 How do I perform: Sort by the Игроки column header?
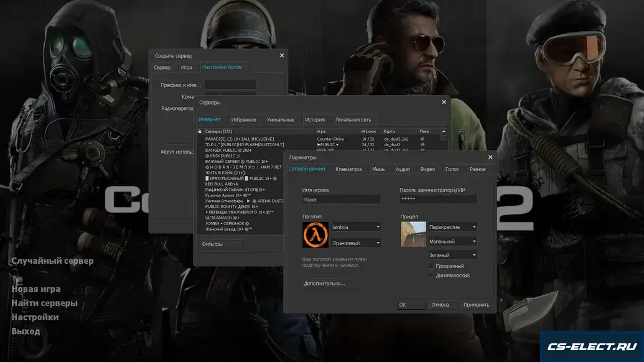point(370,131)
